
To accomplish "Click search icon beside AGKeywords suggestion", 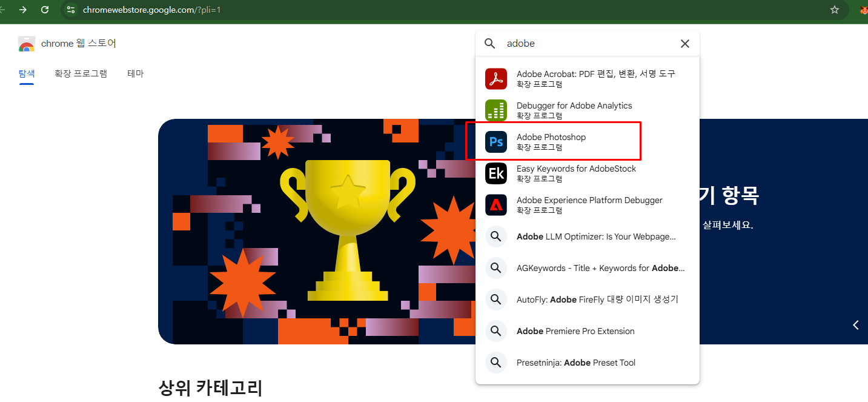I will pyautogui.click(x=496, y=268).
